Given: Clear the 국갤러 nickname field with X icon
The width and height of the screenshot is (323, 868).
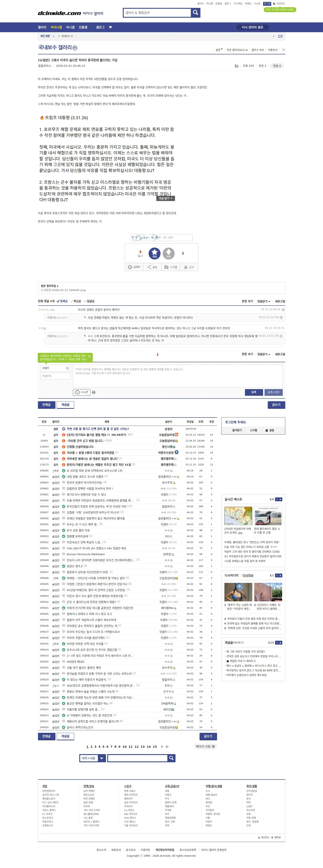Looking at the screenshot, I should (x=67, y=368).
